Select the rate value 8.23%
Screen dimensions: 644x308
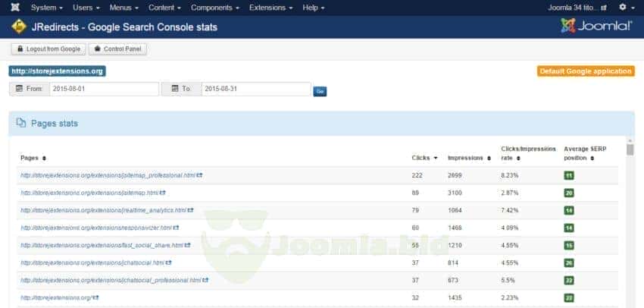coord(510,175)
